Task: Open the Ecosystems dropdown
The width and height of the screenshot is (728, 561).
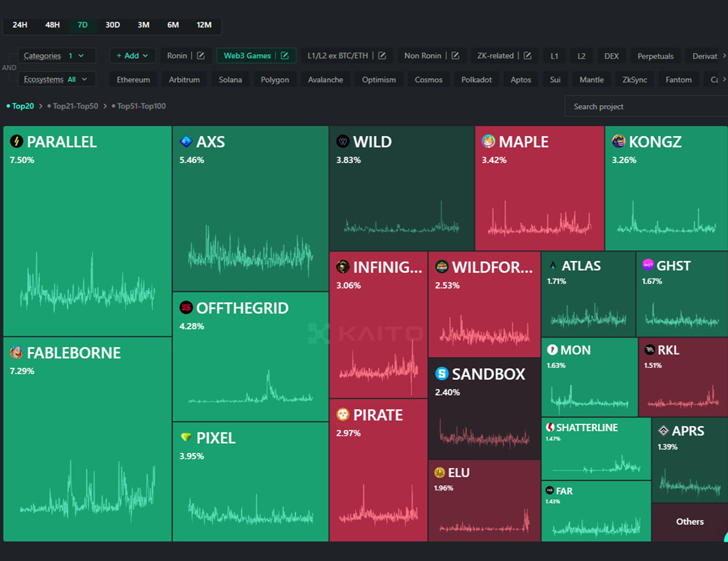Action: (x=56, y=80)
